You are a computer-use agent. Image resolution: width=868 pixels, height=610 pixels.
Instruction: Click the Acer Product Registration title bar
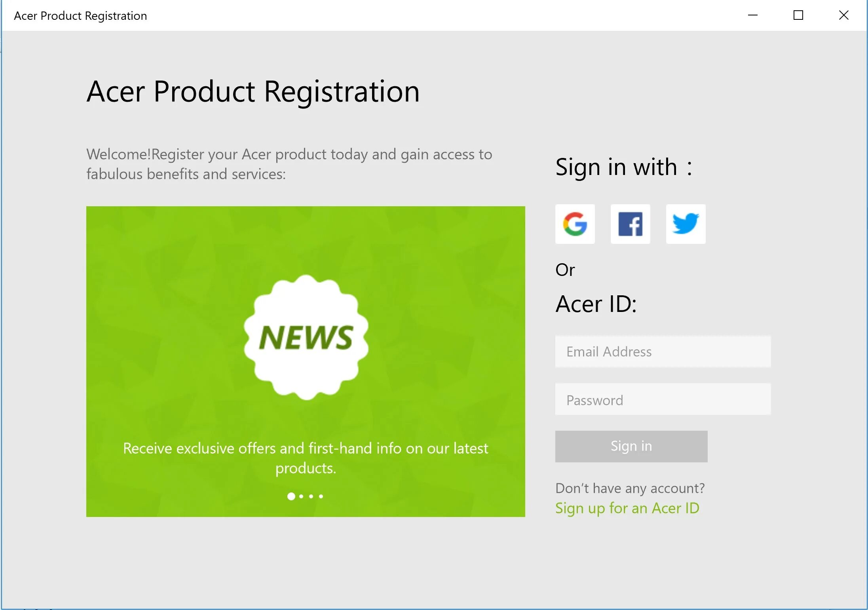pos(80,15)
